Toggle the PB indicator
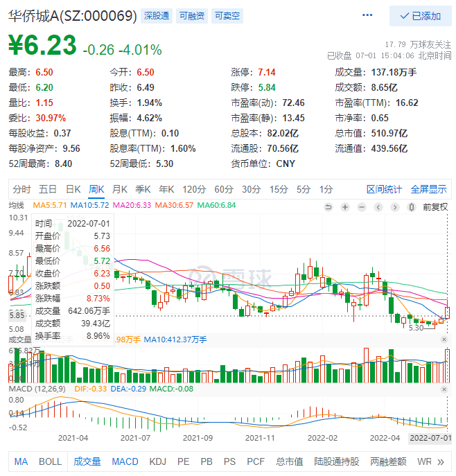The image size is (456, 476). point(207,462)
